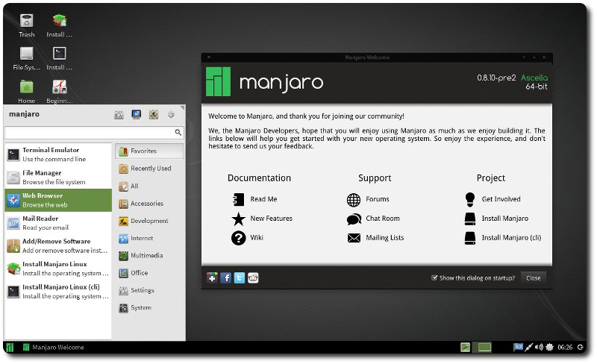Click the notification gear tray icon
Viewport: 597px width, 364px height.
coord(549,348)
